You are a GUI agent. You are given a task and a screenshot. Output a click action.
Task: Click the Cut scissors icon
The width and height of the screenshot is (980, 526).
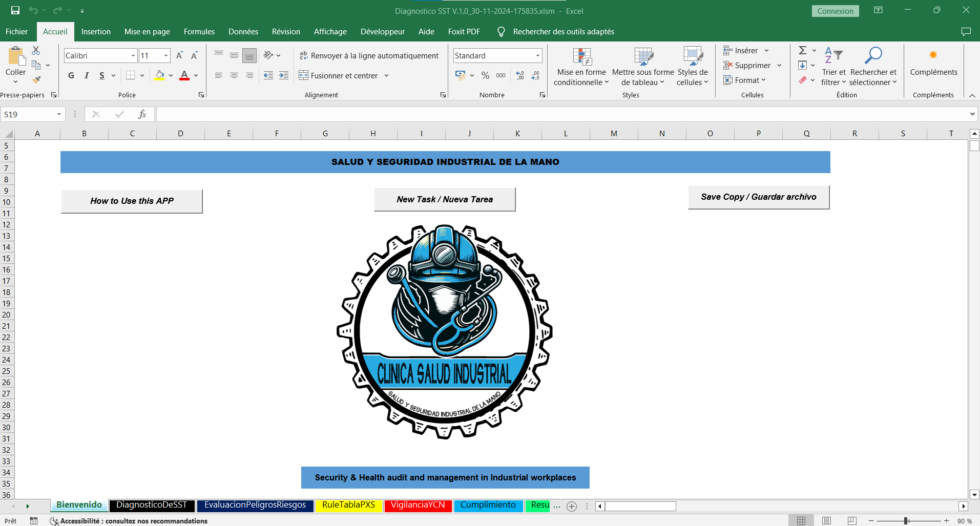click(x=36, y=50)
